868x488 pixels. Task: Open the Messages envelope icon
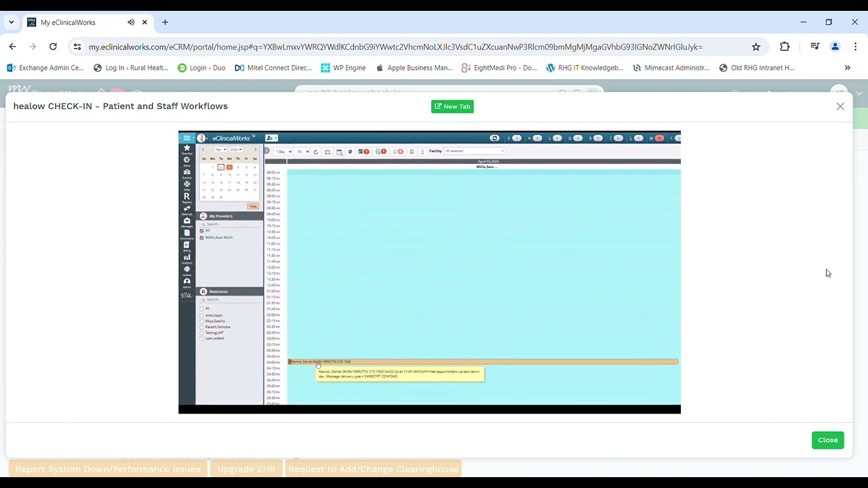tap(186, 222)
